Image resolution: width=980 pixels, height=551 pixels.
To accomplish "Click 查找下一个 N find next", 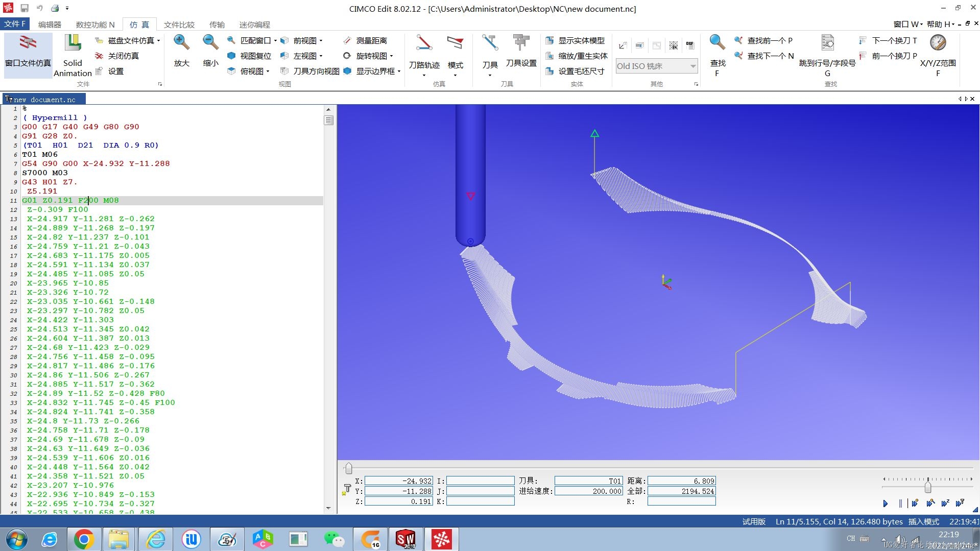I will (x=764, y=56).
